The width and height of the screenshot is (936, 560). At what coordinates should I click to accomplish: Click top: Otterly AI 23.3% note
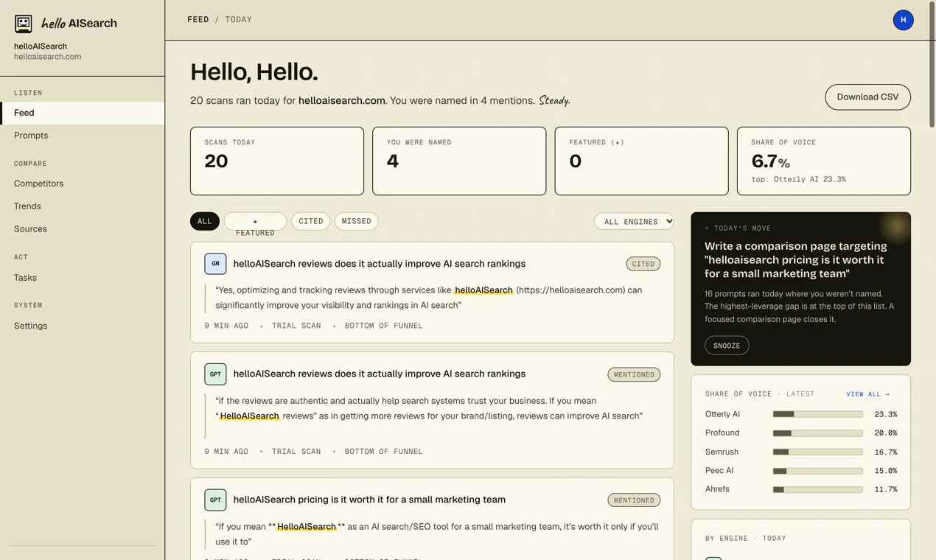point(798,179)
